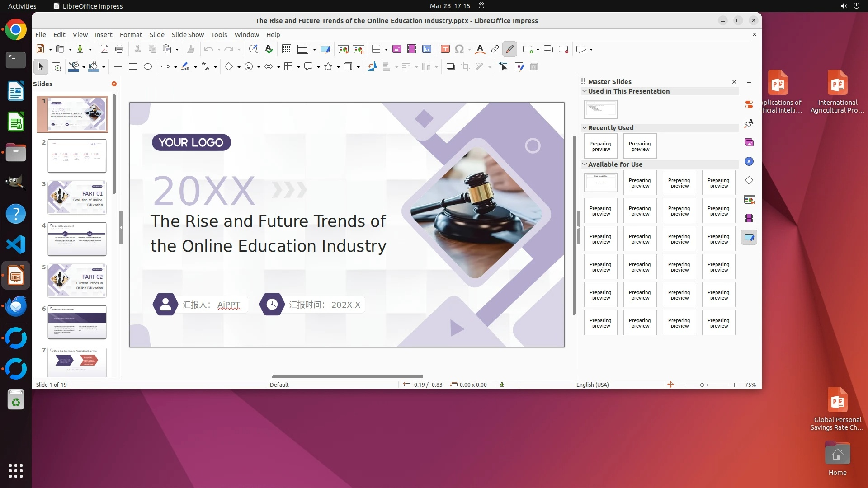Insert an image from file

click(396, 49)
